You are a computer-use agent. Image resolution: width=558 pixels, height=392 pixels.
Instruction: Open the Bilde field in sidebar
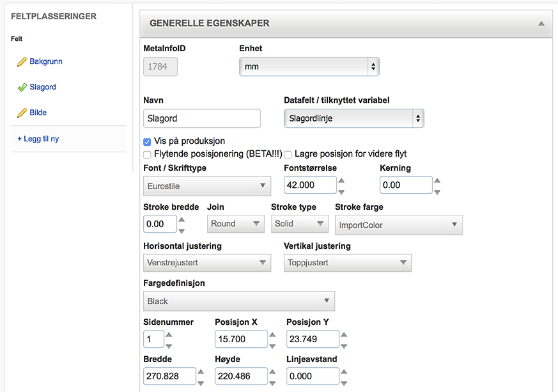click(38, 113)
